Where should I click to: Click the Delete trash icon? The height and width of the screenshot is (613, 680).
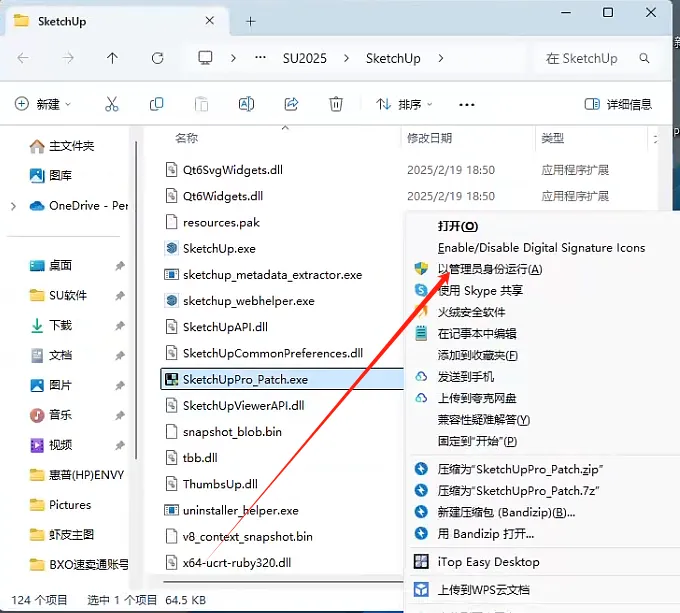click(336, 104)
